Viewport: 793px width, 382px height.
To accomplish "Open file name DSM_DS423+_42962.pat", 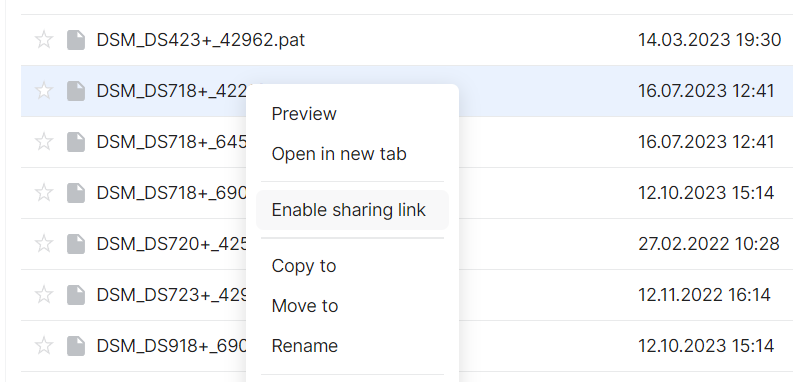I will 201,40.
